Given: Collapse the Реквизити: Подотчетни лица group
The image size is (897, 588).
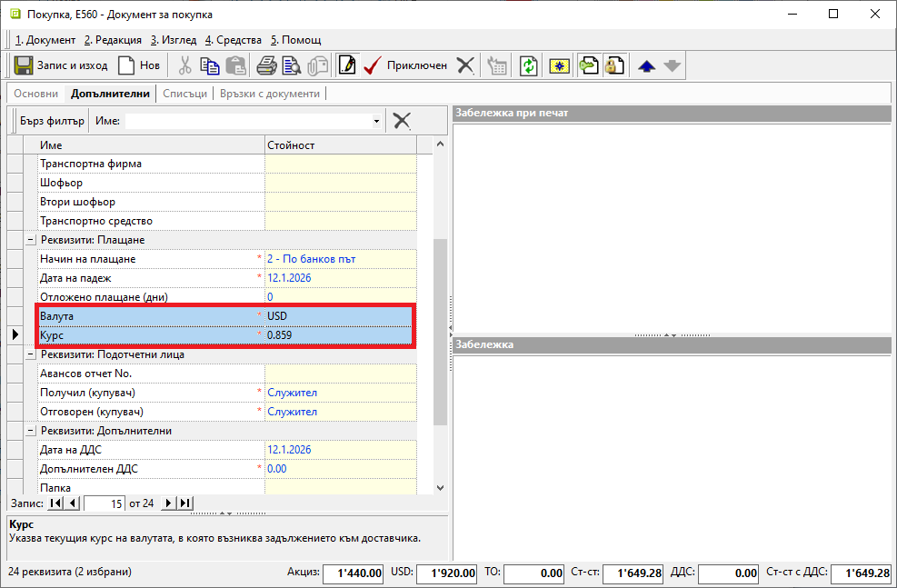Looking at the screenshot, I should point(31,354).
